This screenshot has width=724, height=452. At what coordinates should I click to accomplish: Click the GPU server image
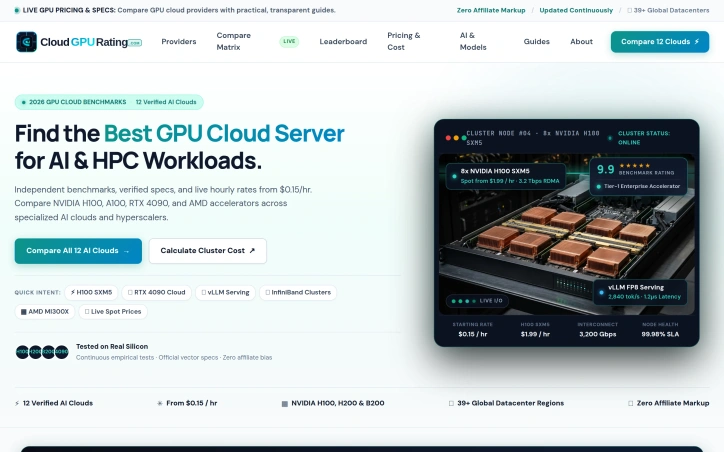point(567,235)
